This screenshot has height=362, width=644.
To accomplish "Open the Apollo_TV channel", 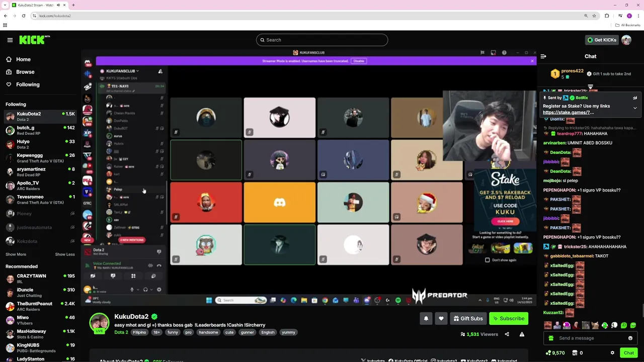I will tap(40, 186).
